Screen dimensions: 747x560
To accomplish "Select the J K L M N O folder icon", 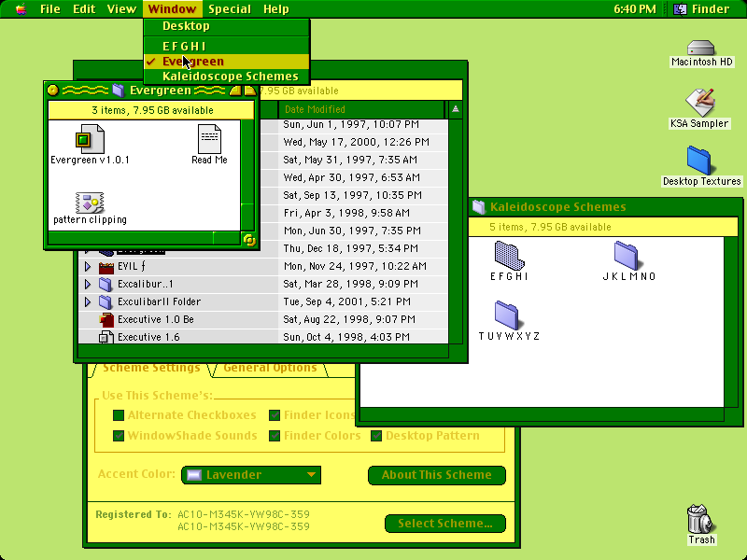I will click(x=627, y=255).
